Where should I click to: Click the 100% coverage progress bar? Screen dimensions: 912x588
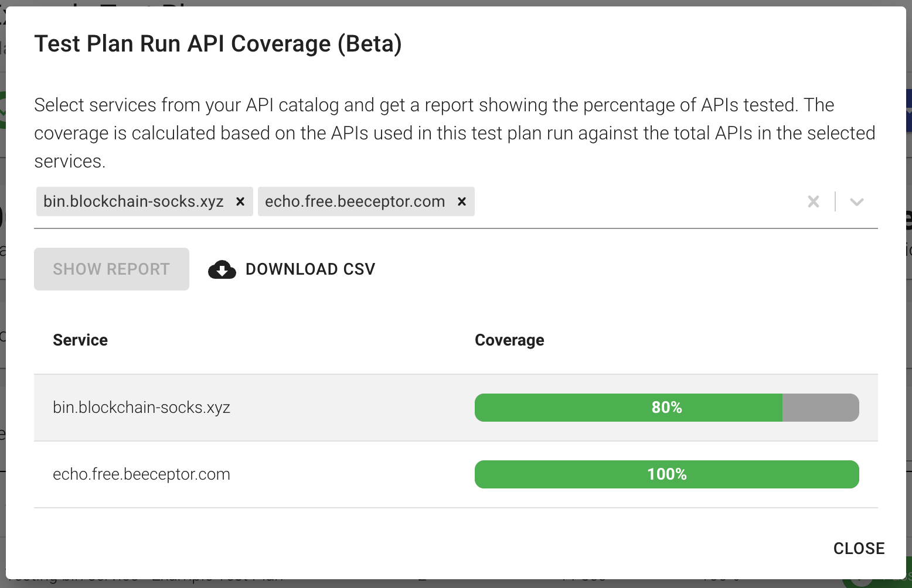click(x=666, y=474)
